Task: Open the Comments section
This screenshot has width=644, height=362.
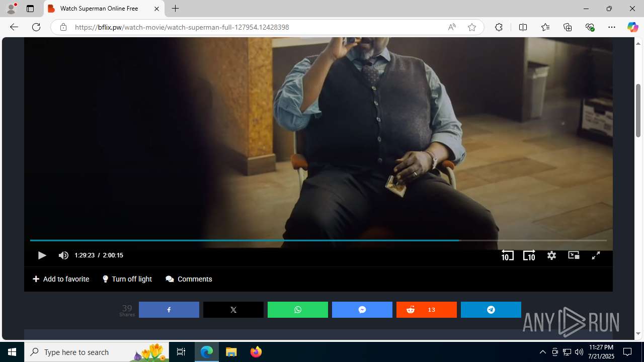Action: click(x=189, y=279)
